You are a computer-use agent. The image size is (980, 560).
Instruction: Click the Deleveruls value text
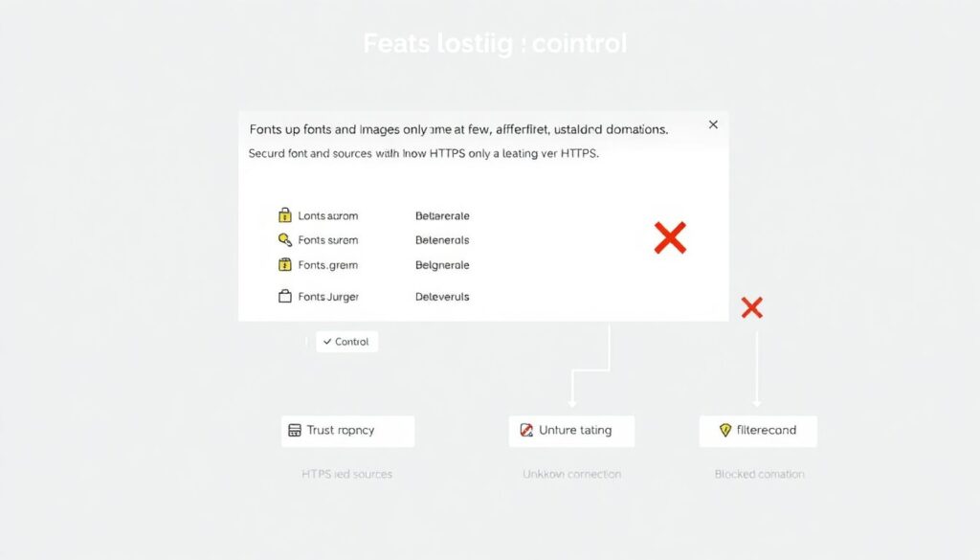click(442, 297)
